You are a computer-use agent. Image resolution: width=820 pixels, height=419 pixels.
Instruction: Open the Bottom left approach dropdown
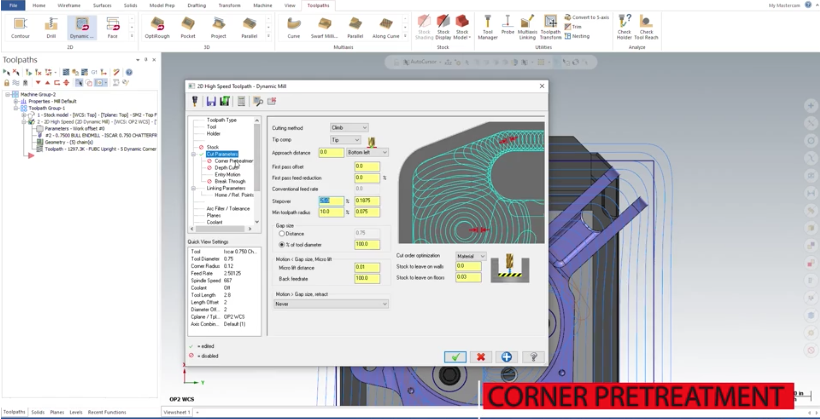pos(368,152)
